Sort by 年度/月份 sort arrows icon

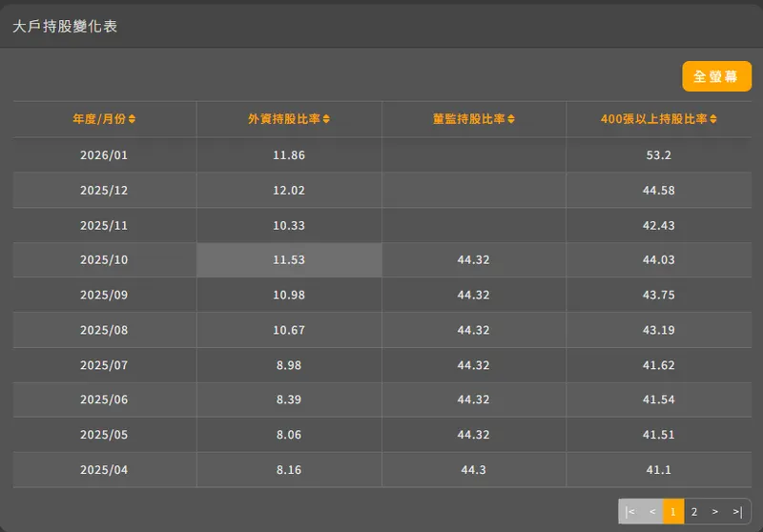coord(133,119)
